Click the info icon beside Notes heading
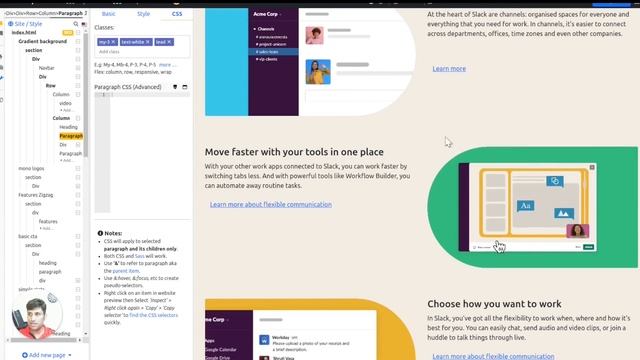 100,233
